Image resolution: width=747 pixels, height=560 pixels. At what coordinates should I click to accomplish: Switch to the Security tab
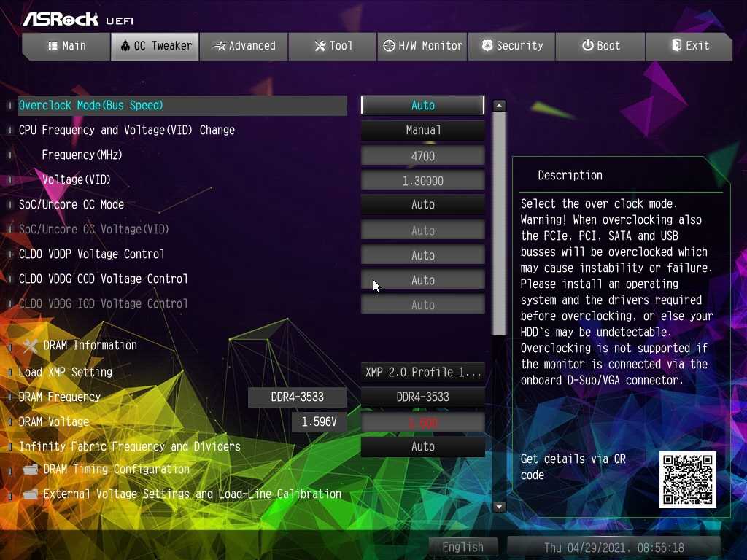[x=511, y=46]
